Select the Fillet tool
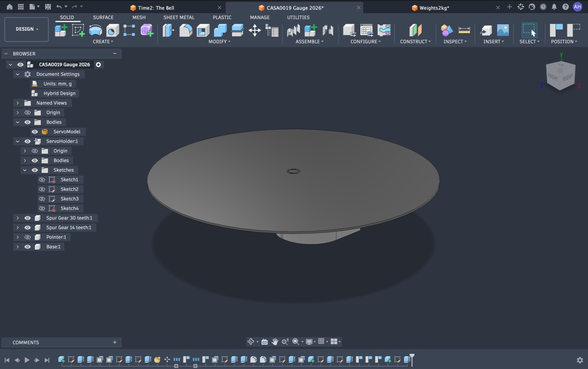This screenshot has height=369, width=588. [x=186, y=30]
